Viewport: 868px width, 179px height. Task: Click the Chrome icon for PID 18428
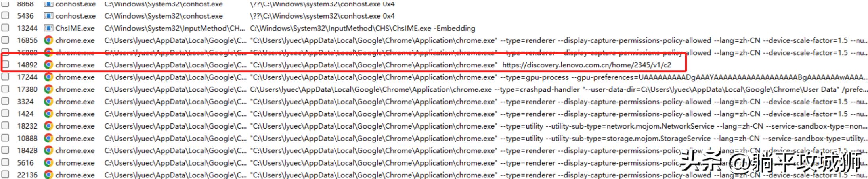(x=48, y=150)
